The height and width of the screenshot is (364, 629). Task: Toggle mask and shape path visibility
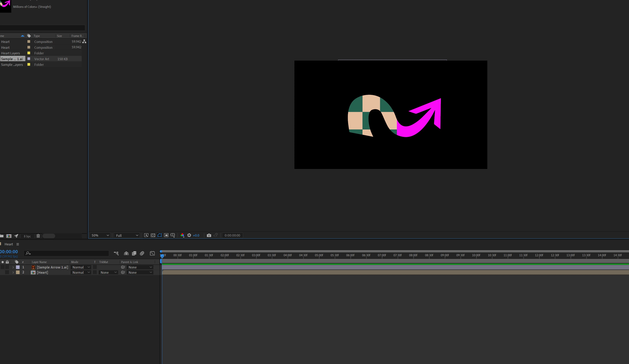click(x=160, y=235)
